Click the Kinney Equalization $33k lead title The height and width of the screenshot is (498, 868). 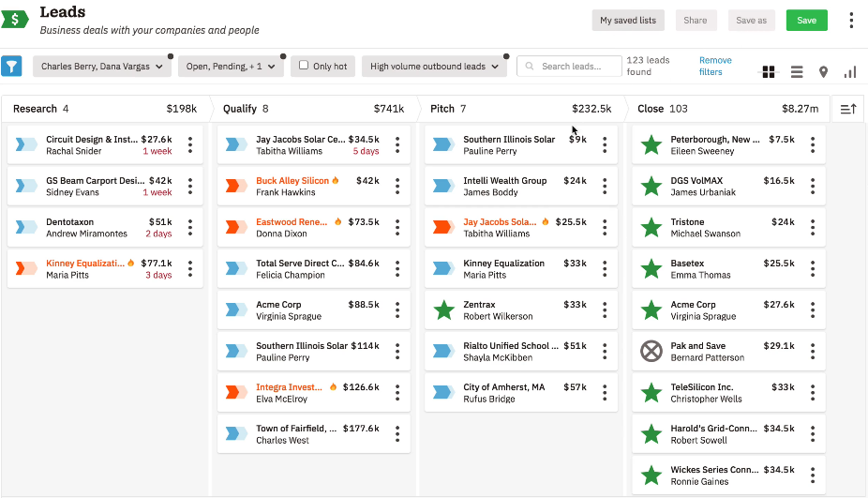(503, 264)
